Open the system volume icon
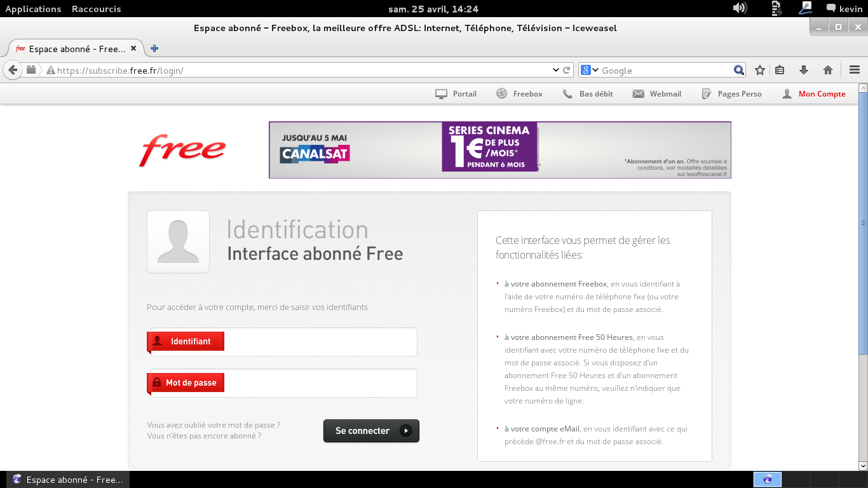This screenshot has height=488, width=868. click(x=739, y=8)
